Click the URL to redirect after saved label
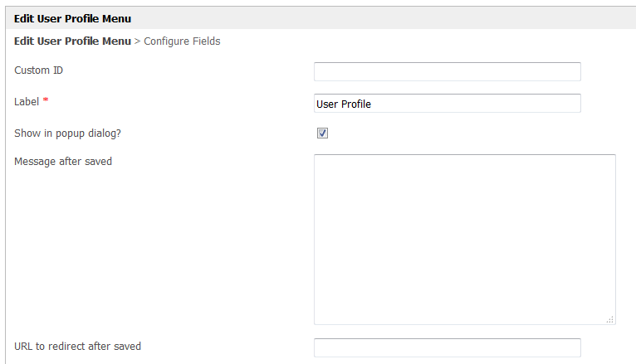 coord(77,346)
